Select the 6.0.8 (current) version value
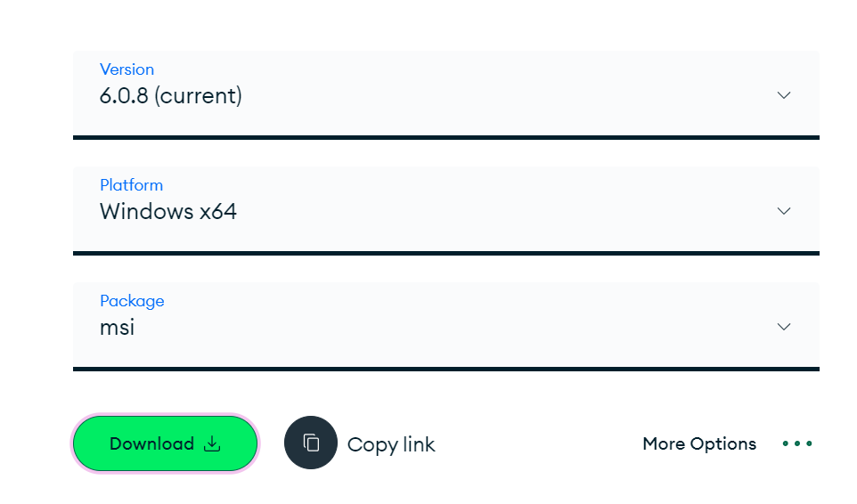This screenshot has height=504, width=857. (x=171, y=95)
